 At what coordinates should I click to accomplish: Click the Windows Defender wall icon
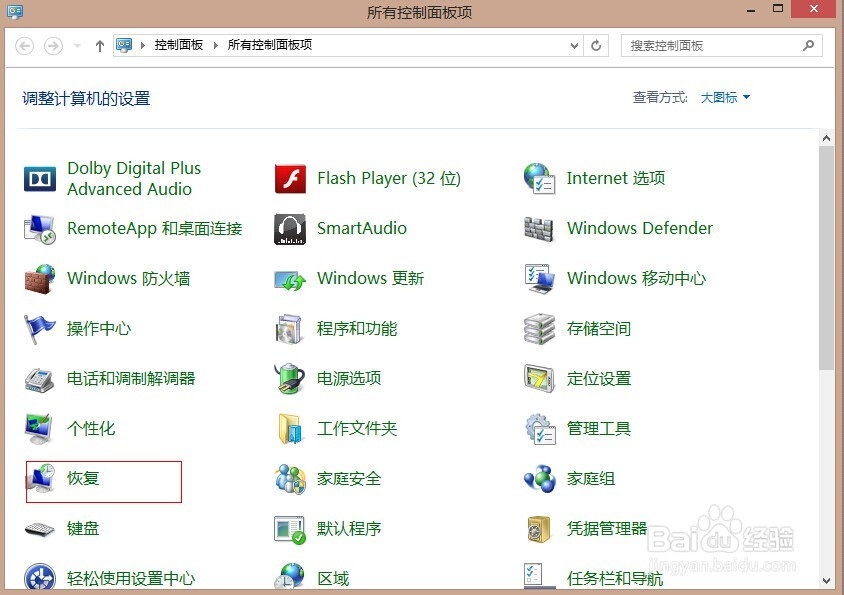[539, 229]
